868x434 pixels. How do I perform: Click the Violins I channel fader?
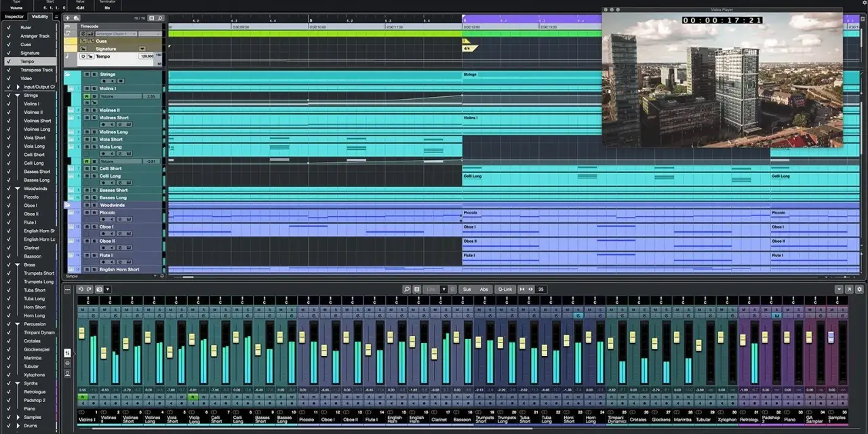pyautogui.click(x=81, y=333)
